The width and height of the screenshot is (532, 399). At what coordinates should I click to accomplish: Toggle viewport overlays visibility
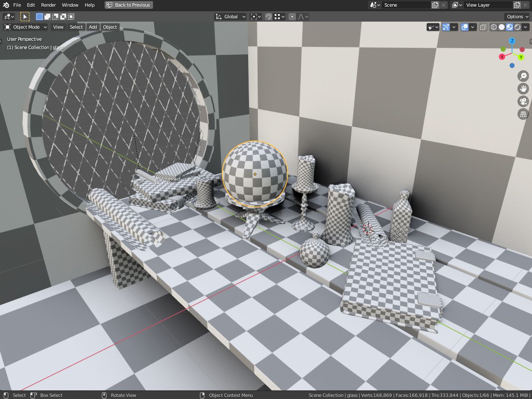coord(465,27)
